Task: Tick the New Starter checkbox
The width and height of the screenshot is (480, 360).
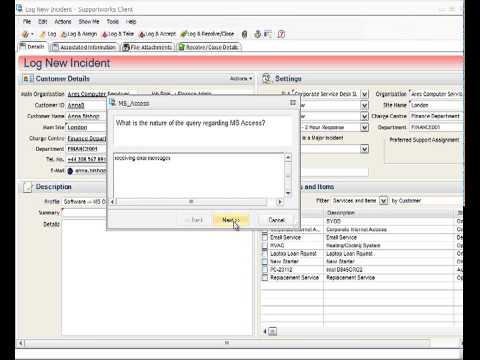Action: tap(265, 262)
